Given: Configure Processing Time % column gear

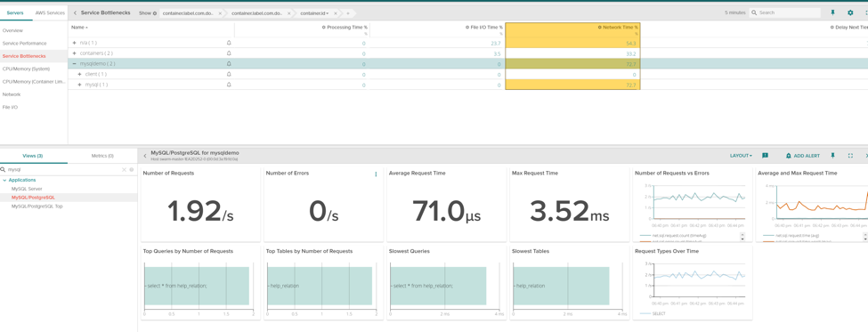Looking at the screenshot, I should tap(324, 27).
